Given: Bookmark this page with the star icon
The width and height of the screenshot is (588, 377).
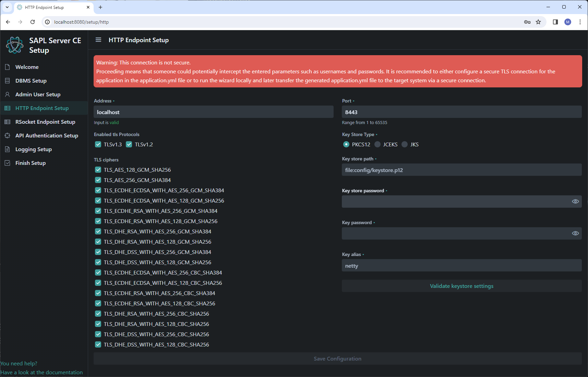Looking at the screenshot, I should pos(538,22).
